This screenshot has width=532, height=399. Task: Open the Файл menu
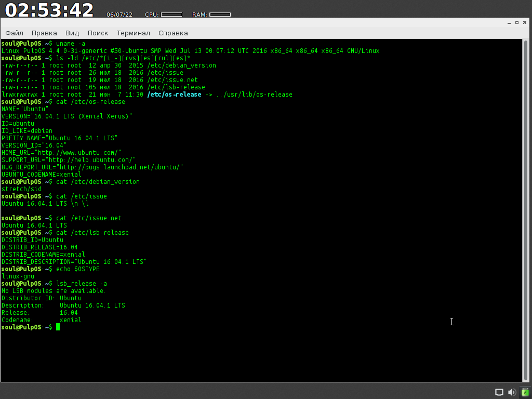pyautogui.click(x=14, y=33)
